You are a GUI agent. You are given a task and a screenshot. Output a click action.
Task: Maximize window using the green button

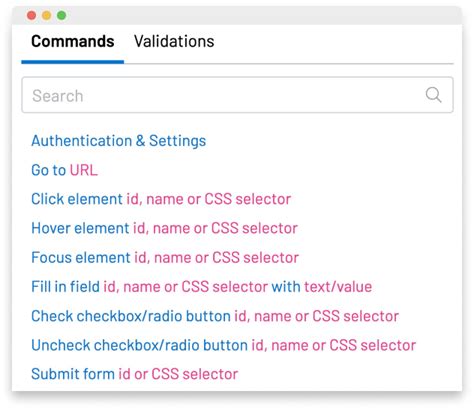click(62, 15)
